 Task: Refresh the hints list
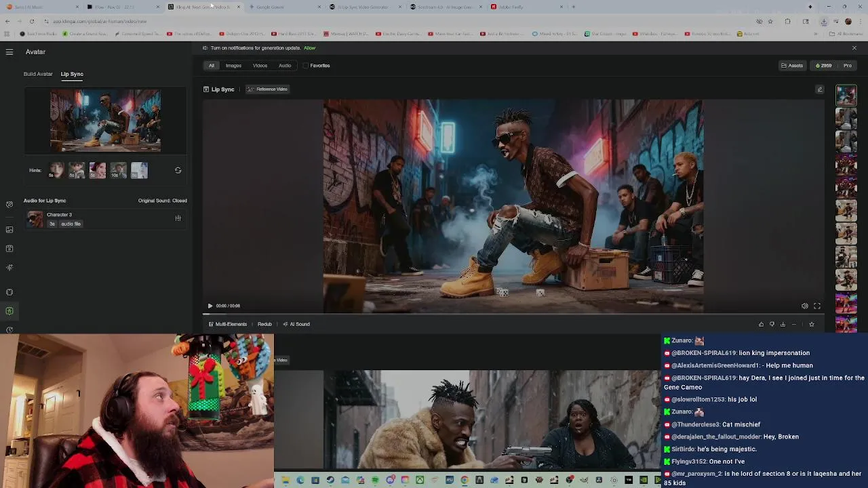(178, 170)
